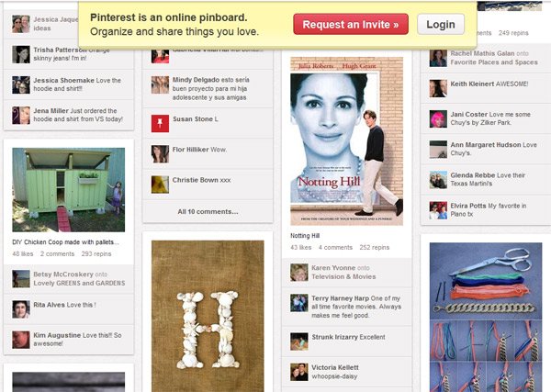Click '4 comments' under Notting Hill
This screenshot has width=551, height=392.
pyautogui.click(x=335, y=247)
